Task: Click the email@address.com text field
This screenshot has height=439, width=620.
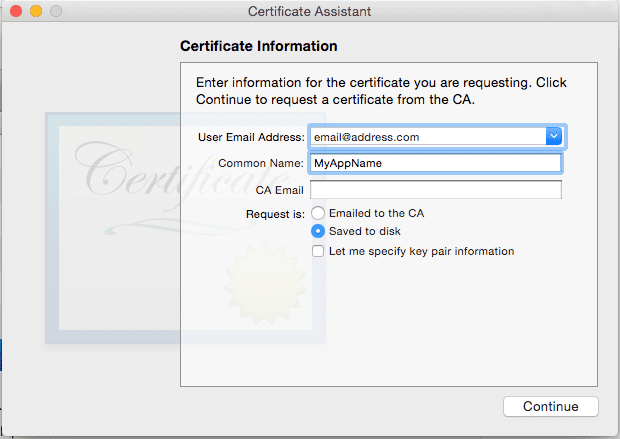Action: coord(427,137)
